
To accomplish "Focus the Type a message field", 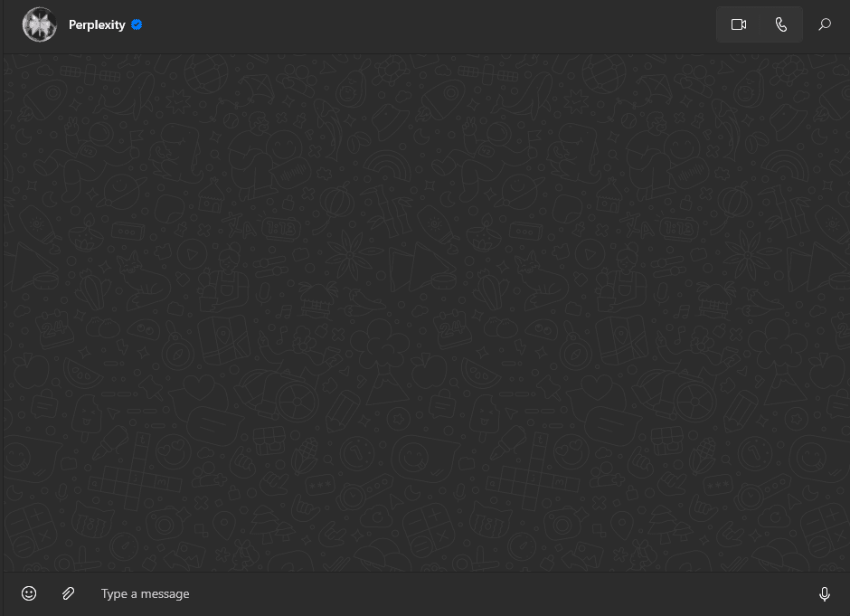I will pyautogui.click(x=453, y=593).
